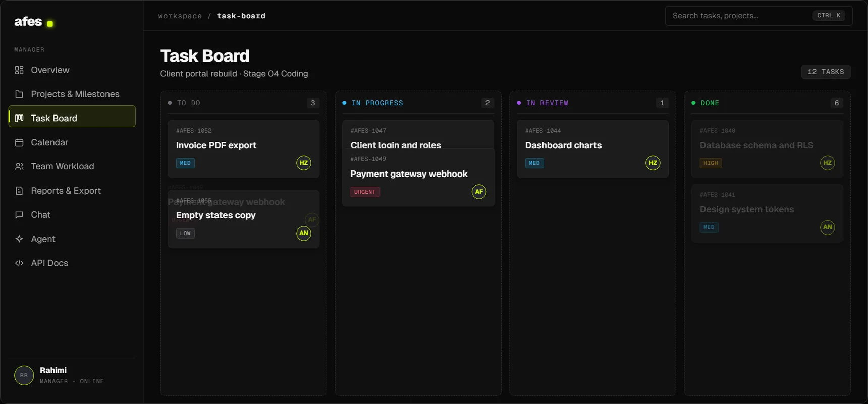Click the HIGH priority tag

pyautogui.click(x=711, y=163)
